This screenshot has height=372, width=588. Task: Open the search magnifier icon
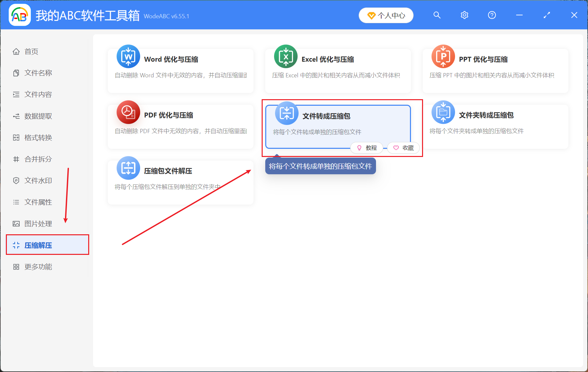click(437, 15)
